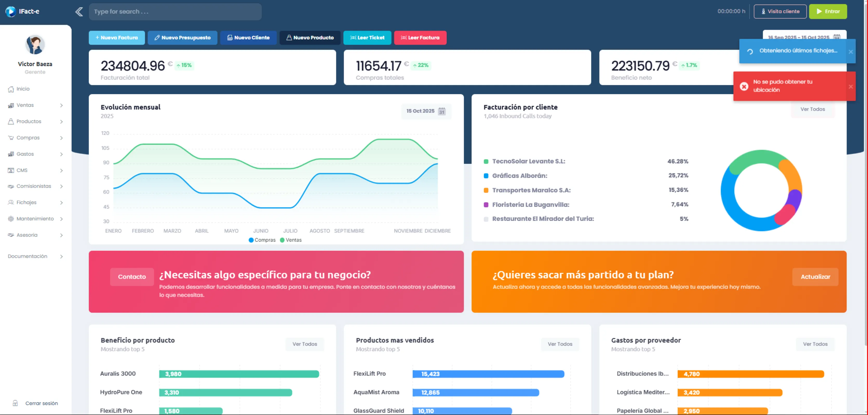Image resolution: width=868 pixels, height=415 pixels.
Task: Click Nuevo Producto button
Action: click(x=310, y=38)
